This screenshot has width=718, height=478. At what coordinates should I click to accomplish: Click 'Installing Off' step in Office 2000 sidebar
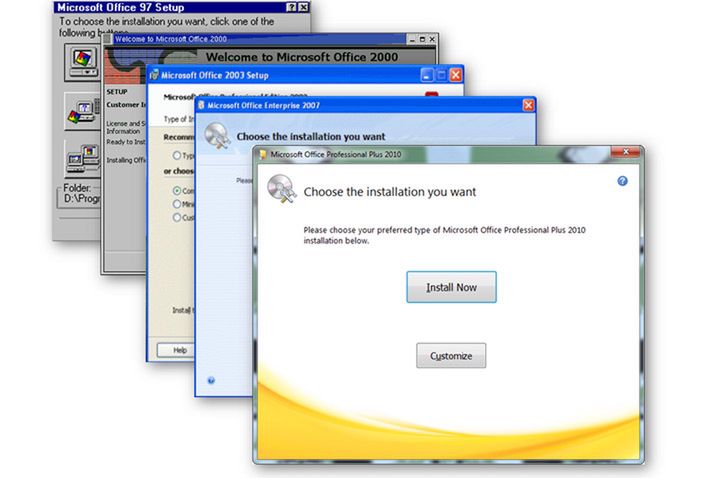(126, 160)
